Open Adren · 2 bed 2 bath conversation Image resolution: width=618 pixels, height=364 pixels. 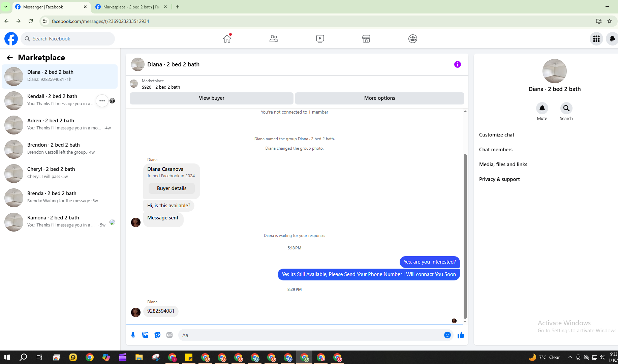pyautogui.click(x=60, y=125)
